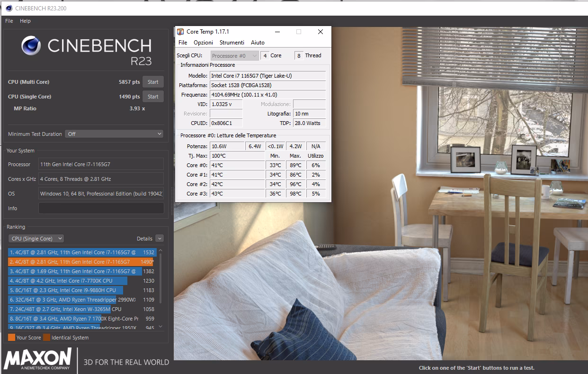Click the Multi Core score 5857 pts
Screen dimensions: 588x374
click(x=129, y=82)
